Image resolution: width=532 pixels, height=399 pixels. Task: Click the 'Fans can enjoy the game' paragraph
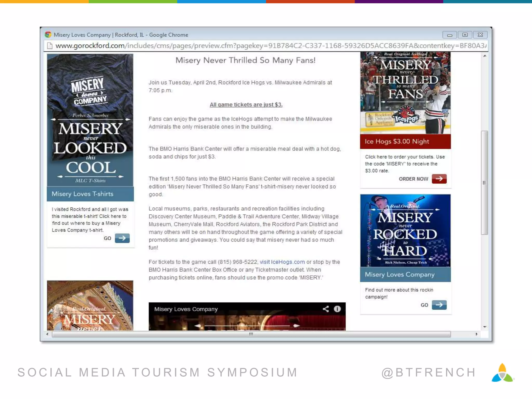pyautogui.click(x=240, y=123)
